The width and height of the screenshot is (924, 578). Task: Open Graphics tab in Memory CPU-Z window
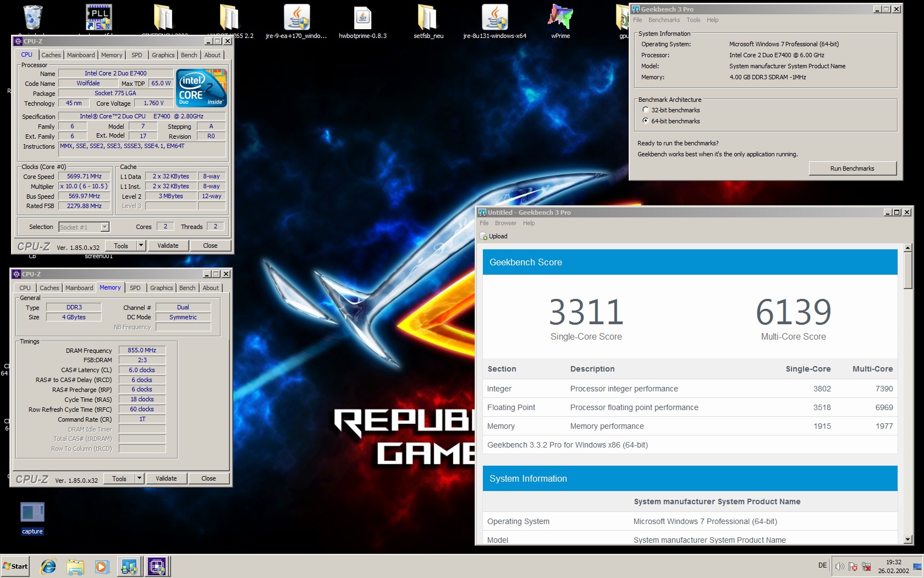click(x=162, y=288)
